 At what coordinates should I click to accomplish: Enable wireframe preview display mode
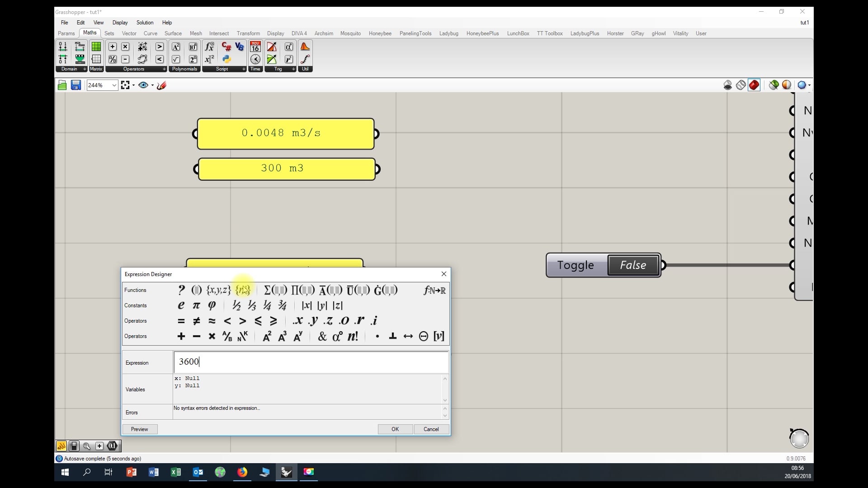pyautogui.click(x=741, y=85)
